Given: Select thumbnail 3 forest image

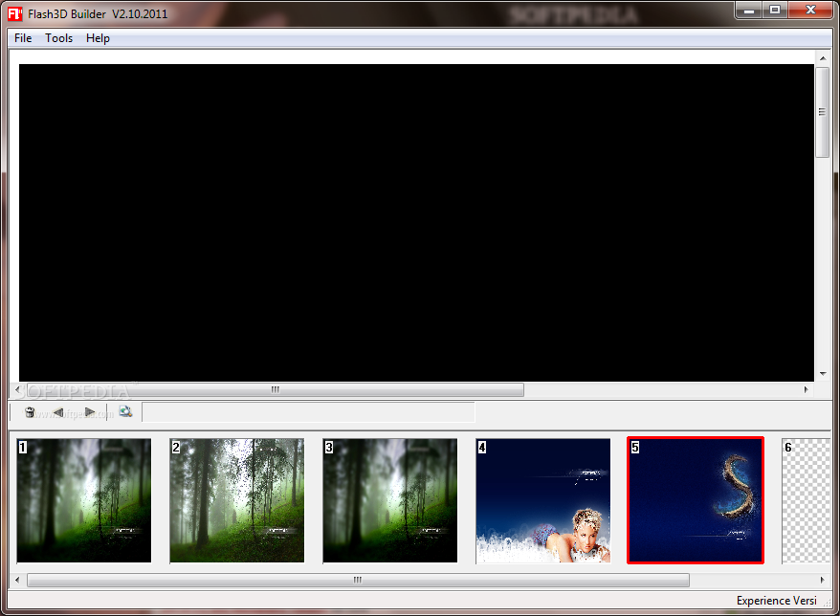Looking at the screenshot, I should click(x=390, y=500).
